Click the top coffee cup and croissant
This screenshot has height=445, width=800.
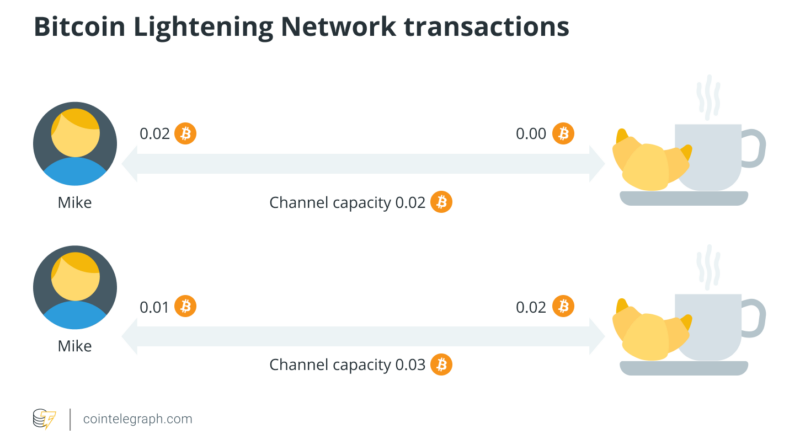tap(689, 157)
